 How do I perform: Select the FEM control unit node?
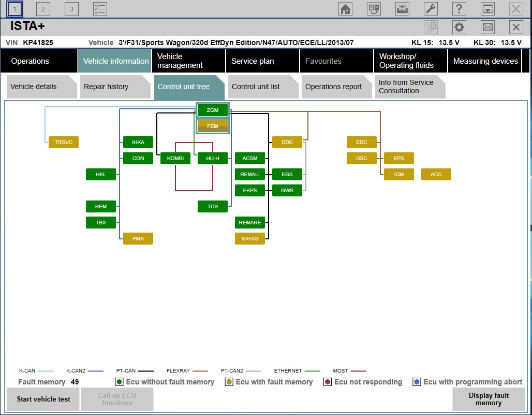tap(212, 126)
